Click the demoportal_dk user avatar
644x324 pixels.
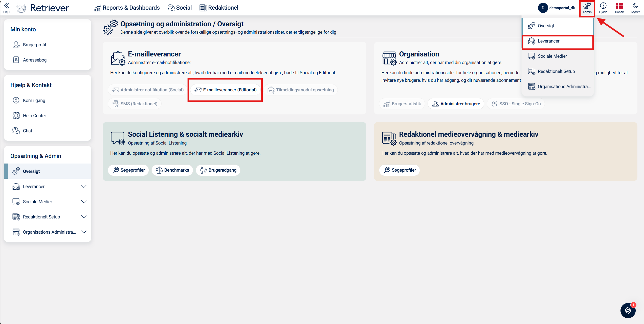[x=543, y=8]
